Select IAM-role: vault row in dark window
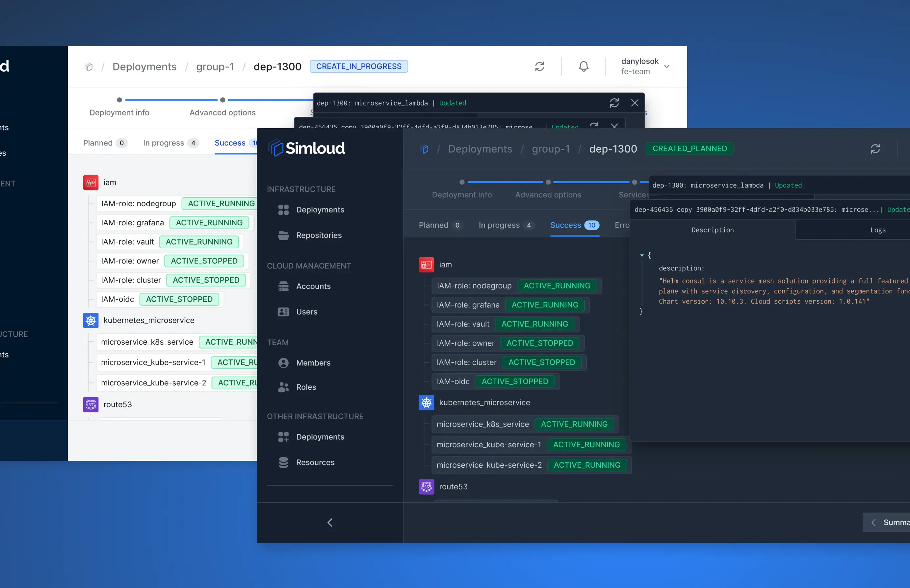 (506, 324)
